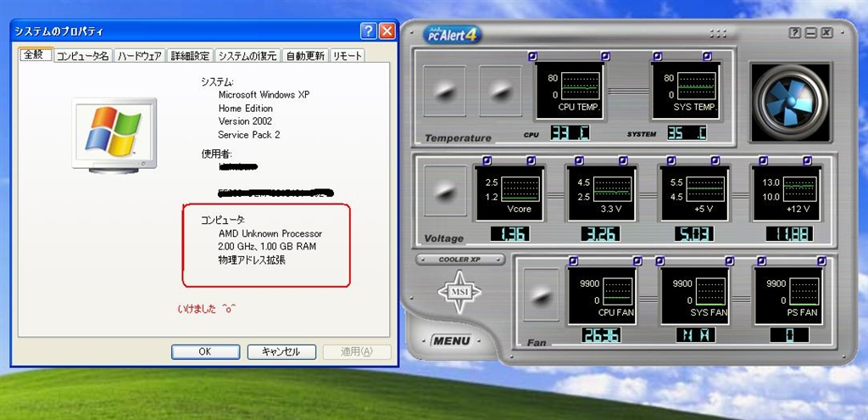Select the 自動更新 tab
The height and width of the screenshot is (420, 868).
click(x=305, y=56)
